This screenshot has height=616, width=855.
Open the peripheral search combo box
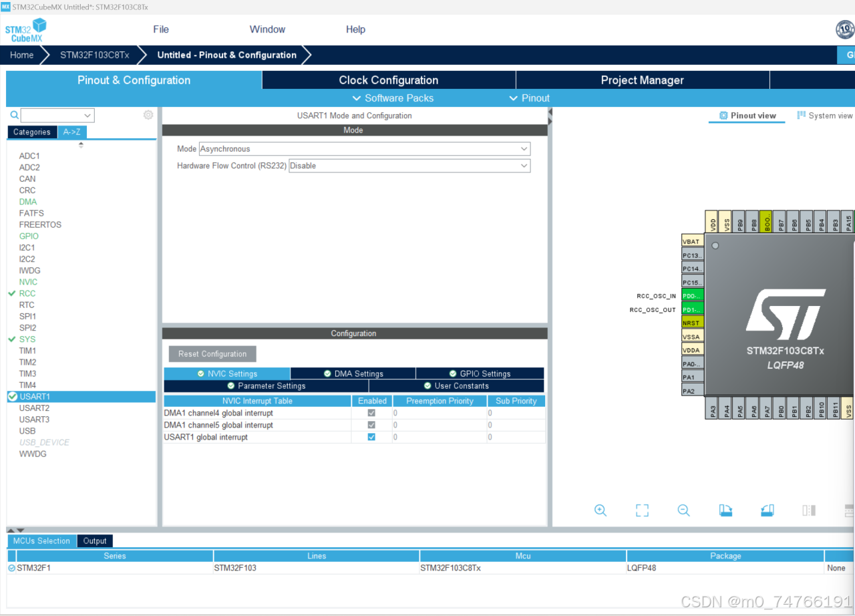pyautogui.click(x=57, y=115)
